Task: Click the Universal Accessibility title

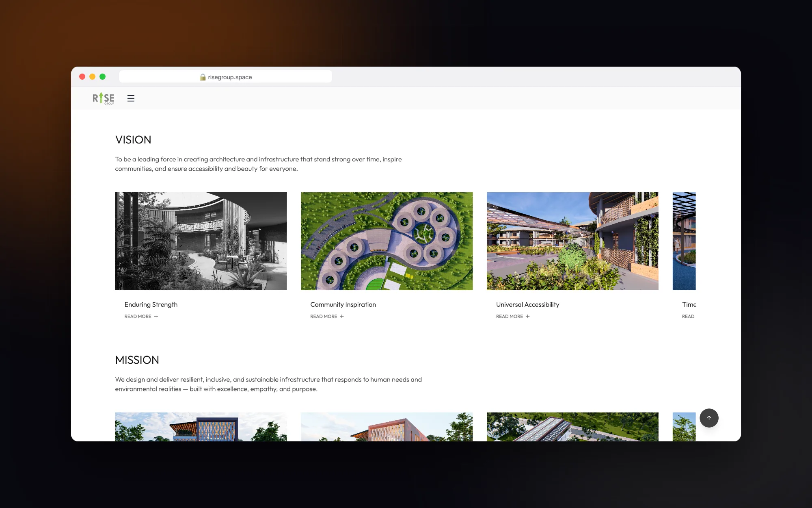Action: tap(527, 304)
